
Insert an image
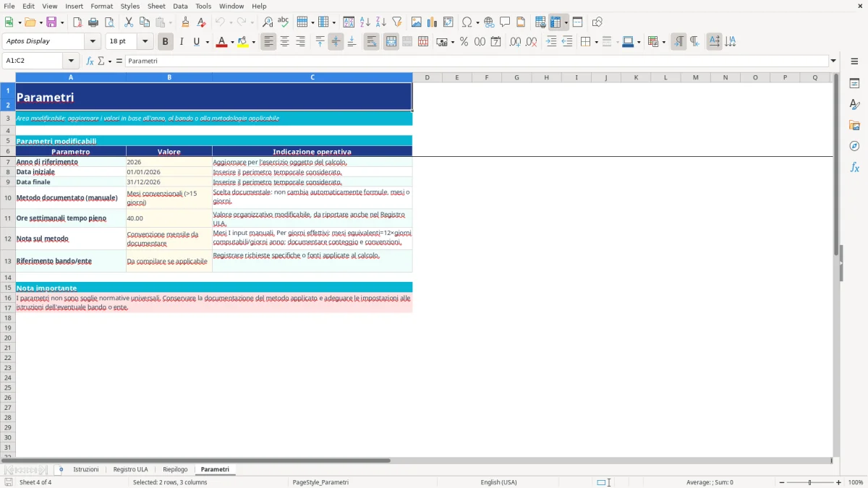tap(417, 22)
